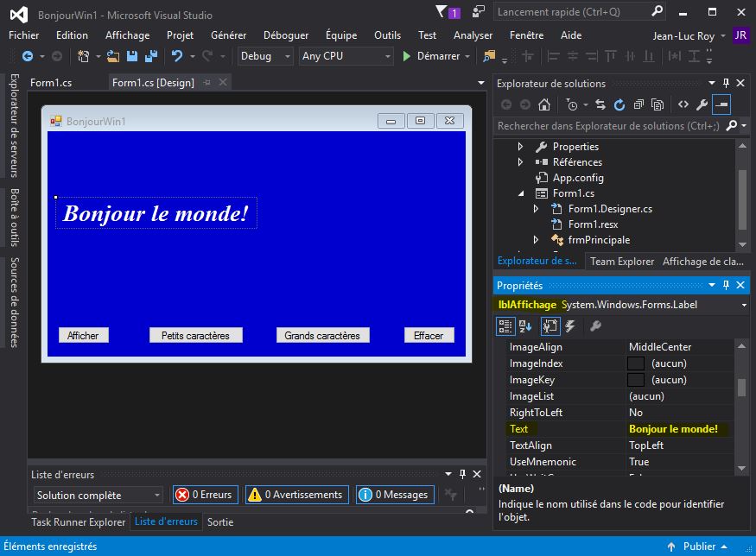756x556 pixels.
Task: Click the solution explorer search field
Action: [605, 125]
